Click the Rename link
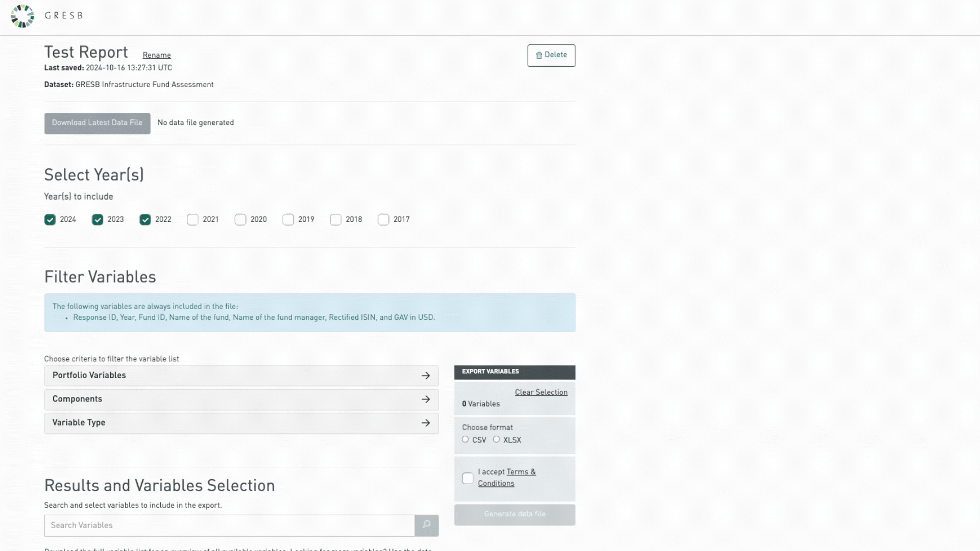 coord(157,55)
